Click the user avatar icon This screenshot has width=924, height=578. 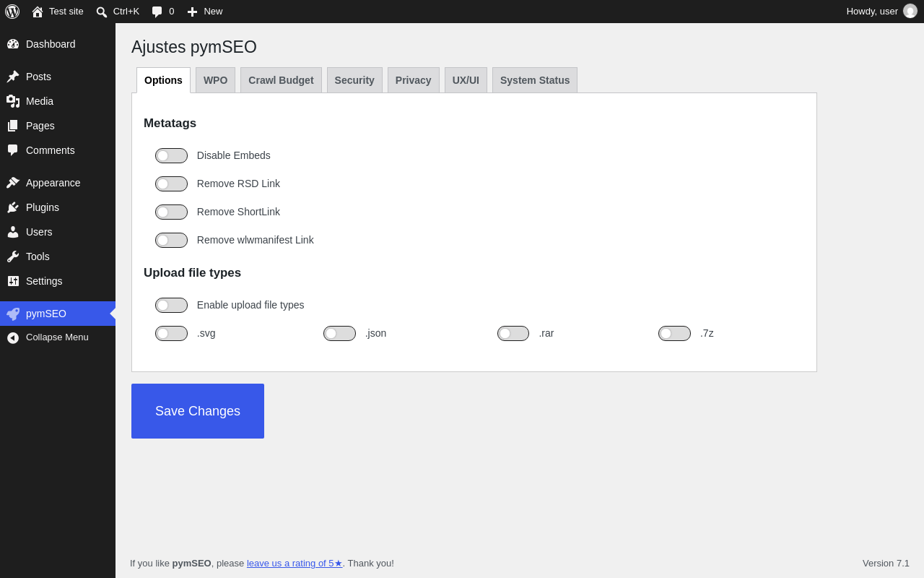click(x=910, y=11)
